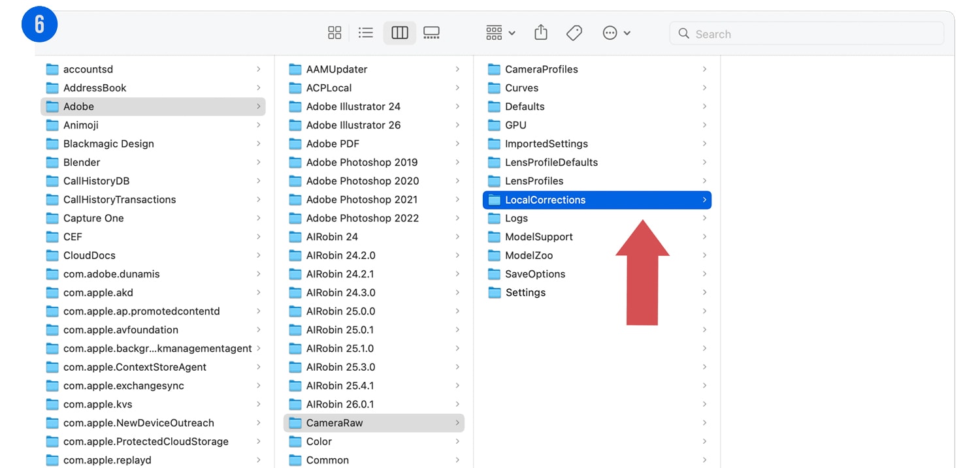Click the LensProfiles folder icon
Image resolution: width=980 pixels, height=468 pixels.
click(x=494, y=181)
